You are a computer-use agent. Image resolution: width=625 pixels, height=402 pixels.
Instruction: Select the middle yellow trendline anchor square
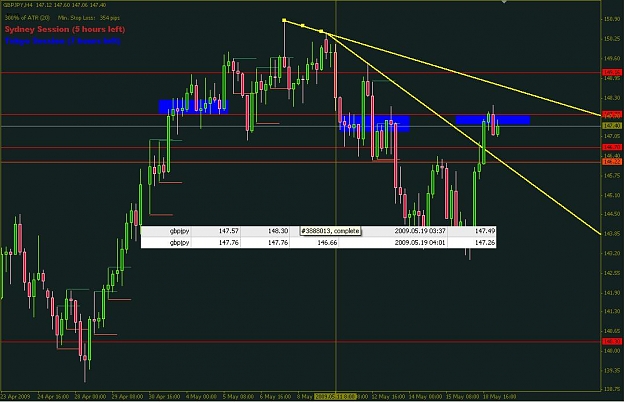(303, 25)
